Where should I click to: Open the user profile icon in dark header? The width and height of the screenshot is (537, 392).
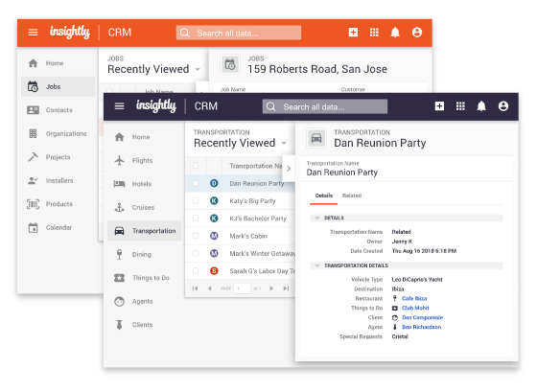(x=503, y=106)
